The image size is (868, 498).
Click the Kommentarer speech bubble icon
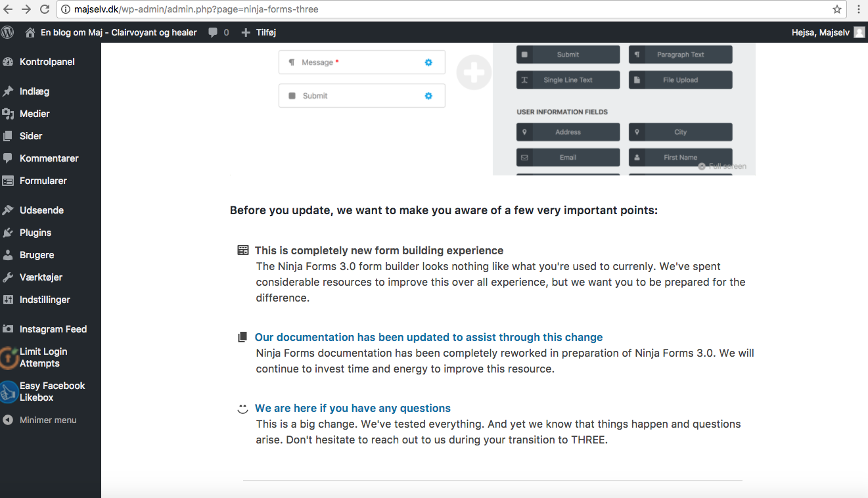(8, 158)
